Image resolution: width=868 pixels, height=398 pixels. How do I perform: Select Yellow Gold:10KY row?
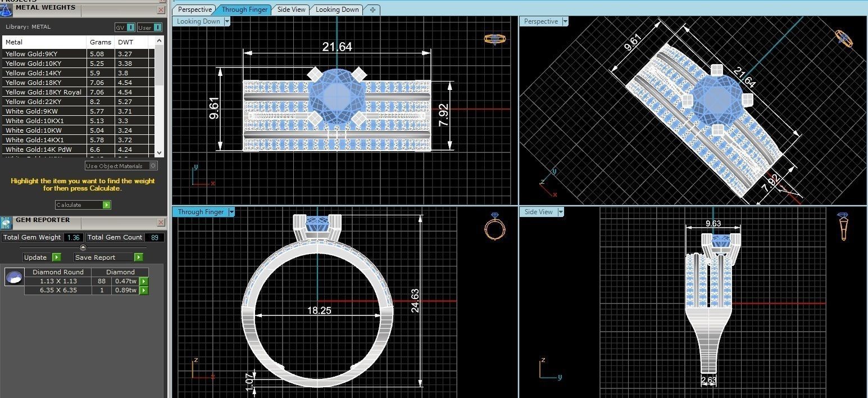point(78,64)
